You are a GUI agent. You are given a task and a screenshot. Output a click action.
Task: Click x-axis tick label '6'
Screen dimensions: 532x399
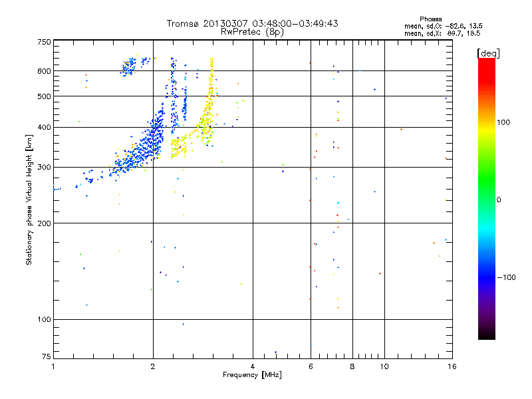pos(311,366)
